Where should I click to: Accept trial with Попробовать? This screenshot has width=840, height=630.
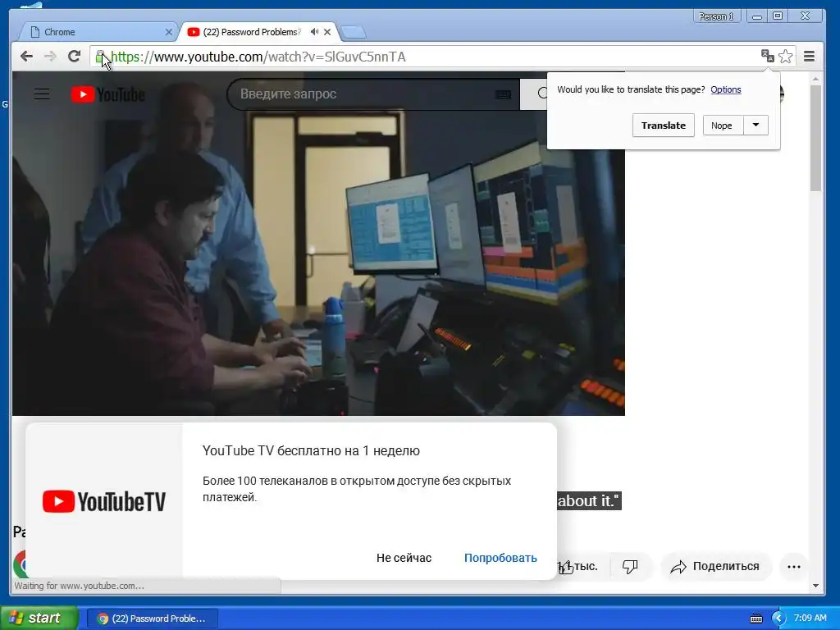(500, 558)
